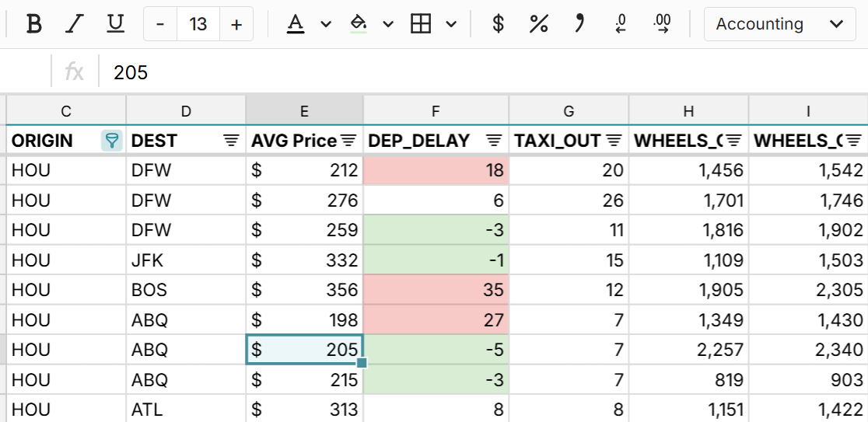Open the AVG Price column filter menu
The height and width of the screenshot is (422, 868).
tap(348, 141)
